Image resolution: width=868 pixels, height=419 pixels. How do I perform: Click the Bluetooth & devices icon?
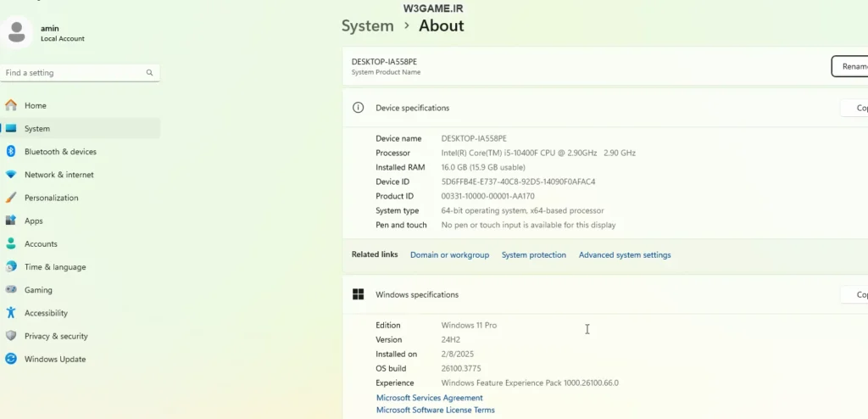click(11, 151)
